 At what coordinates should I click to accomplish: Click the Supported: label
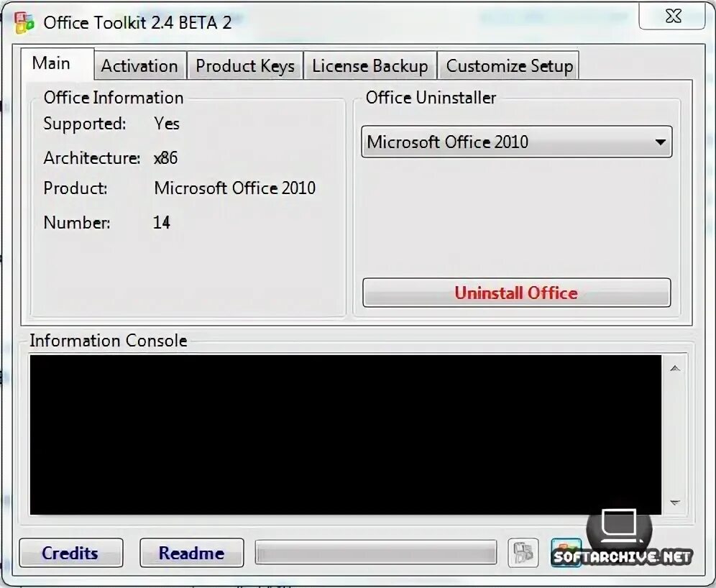pos(85,124)
